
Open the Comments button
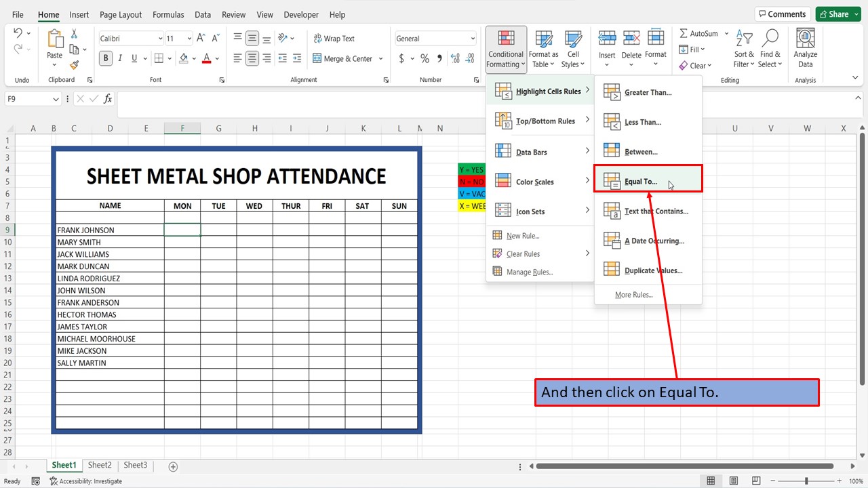(781, 14)
